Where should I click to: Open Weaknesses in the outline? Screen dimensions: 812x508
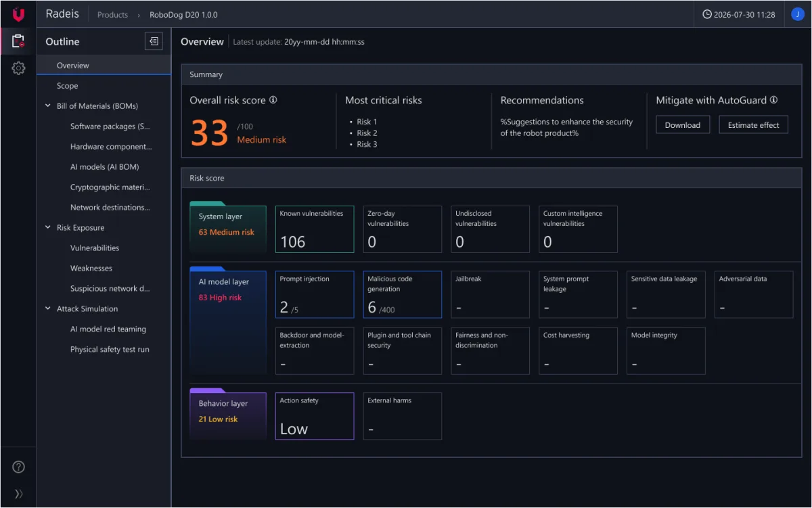104,269
